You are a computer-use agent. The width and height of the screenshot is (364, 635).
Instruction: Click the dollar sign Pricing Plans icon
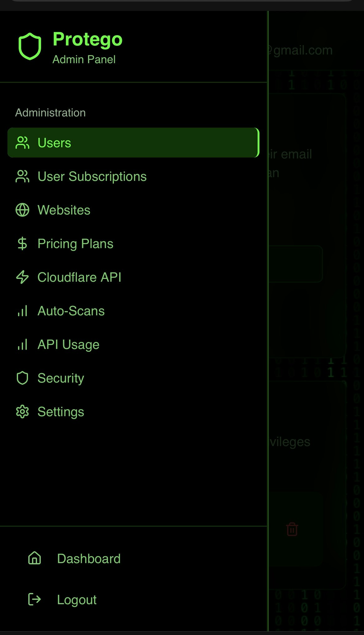pos(22,244)
